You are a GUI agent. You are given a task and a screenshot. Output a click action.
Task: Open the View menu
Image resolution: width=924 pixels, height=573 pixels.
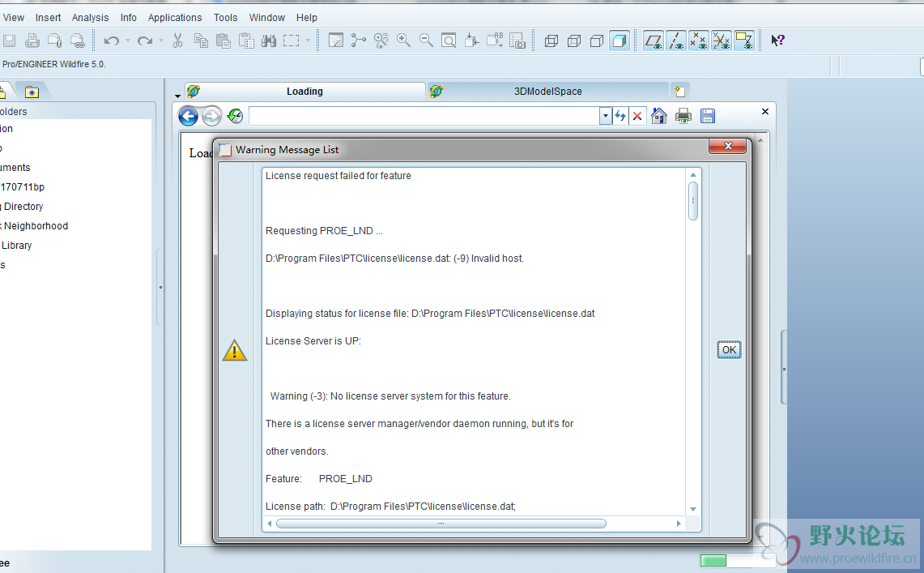click(14, 18)
